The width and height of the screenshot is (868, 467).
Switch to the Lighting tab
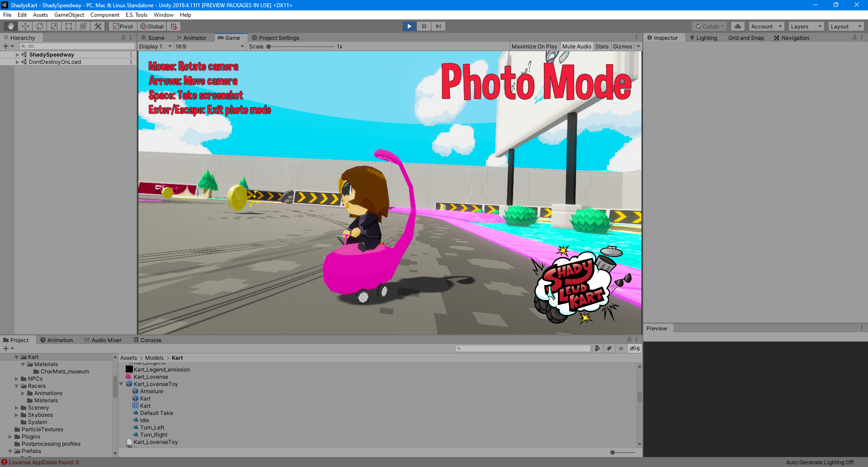tap(703, 38)
